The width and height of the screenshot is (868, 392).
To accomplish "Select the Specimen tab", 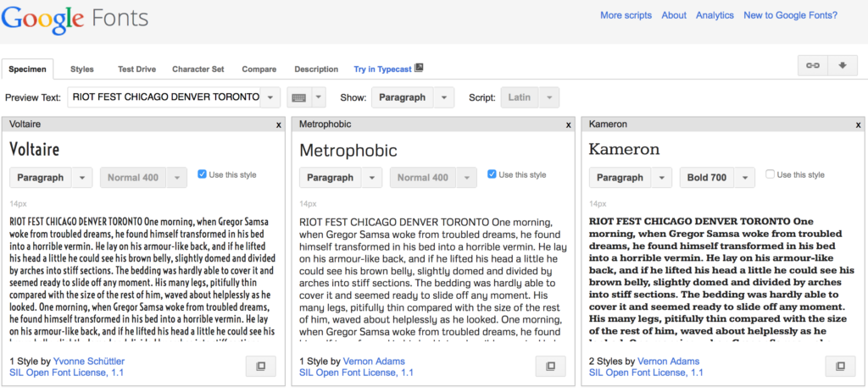I will tap(27, 69).
